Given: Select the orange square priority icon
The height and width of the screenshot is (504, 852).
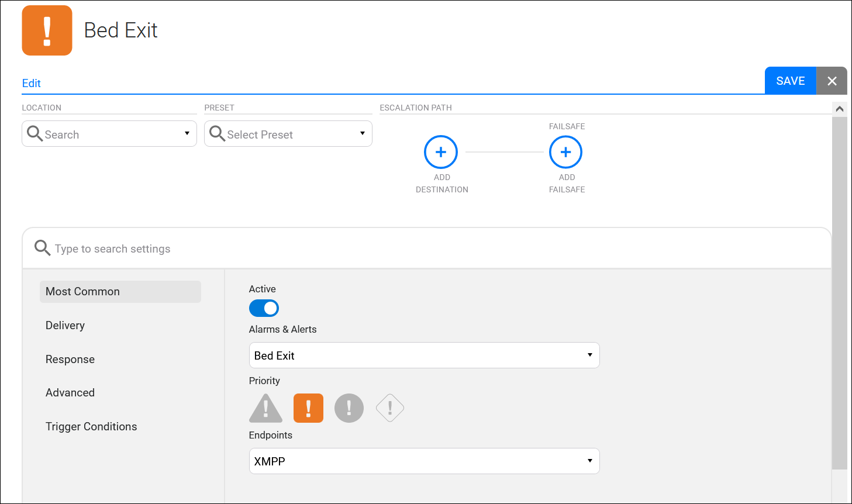Looking at the screenshot, I should pyautogui.click(x=308, y=408).
